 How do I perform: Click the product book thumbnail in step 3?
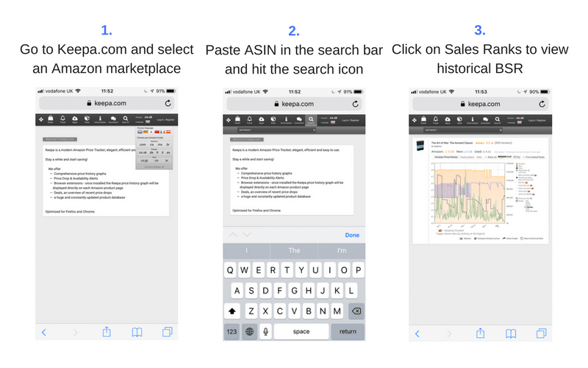(420, 145)
